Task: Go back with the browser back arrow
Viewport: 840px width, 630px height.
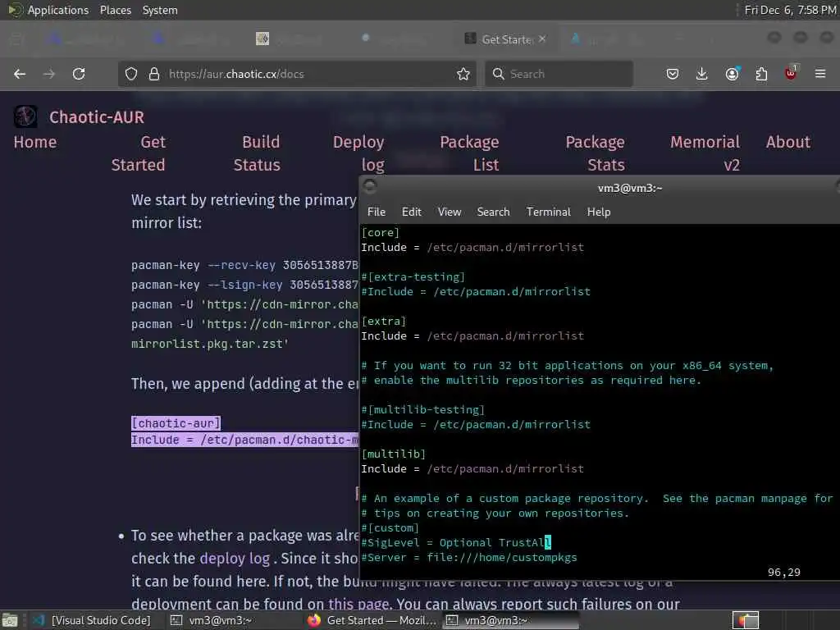Action: click(20, 74)
